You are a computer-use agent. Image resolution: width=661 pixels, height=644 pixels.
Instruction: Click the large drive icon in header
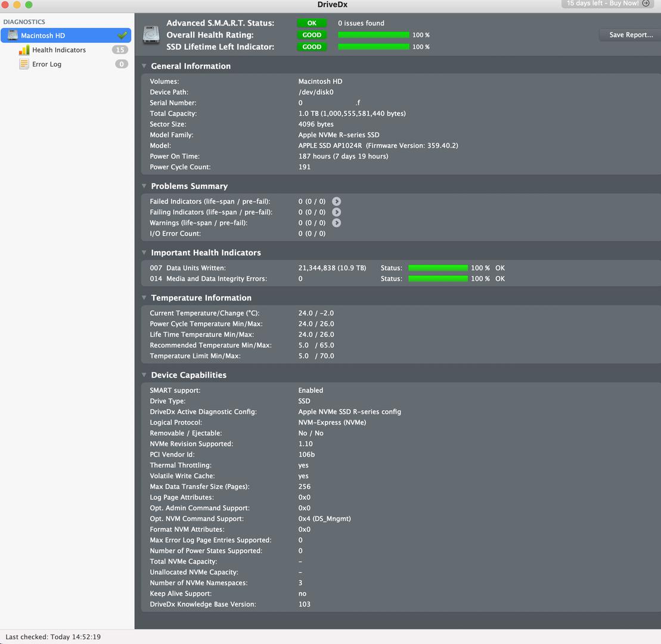pos(151,35)
